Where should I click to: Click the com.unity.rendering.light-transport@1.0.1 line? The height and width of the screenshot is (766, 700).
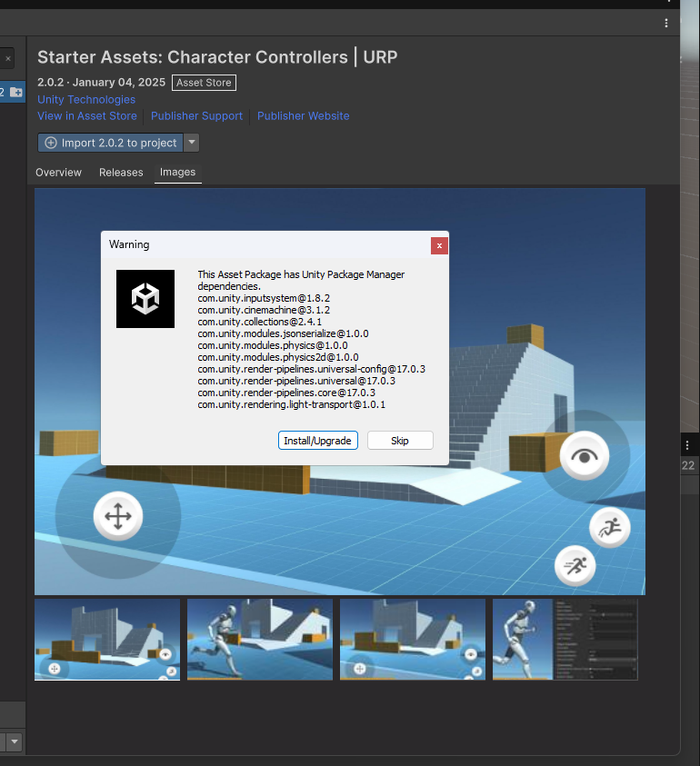pyautogui.click(x=291, y=404)
